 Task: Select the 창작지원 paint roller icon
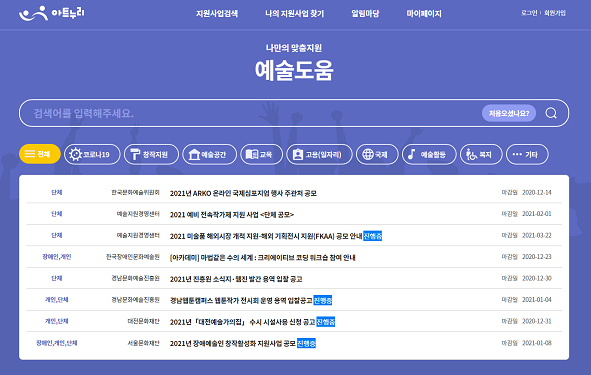(135, 154)
